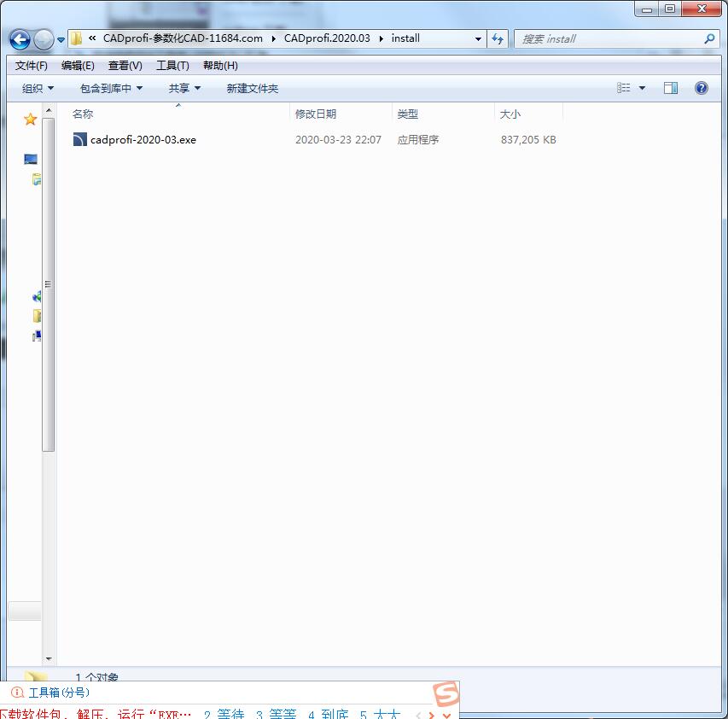
Task: Click 新建文件夹 to create a folder
Action: (x=252, y=88)
